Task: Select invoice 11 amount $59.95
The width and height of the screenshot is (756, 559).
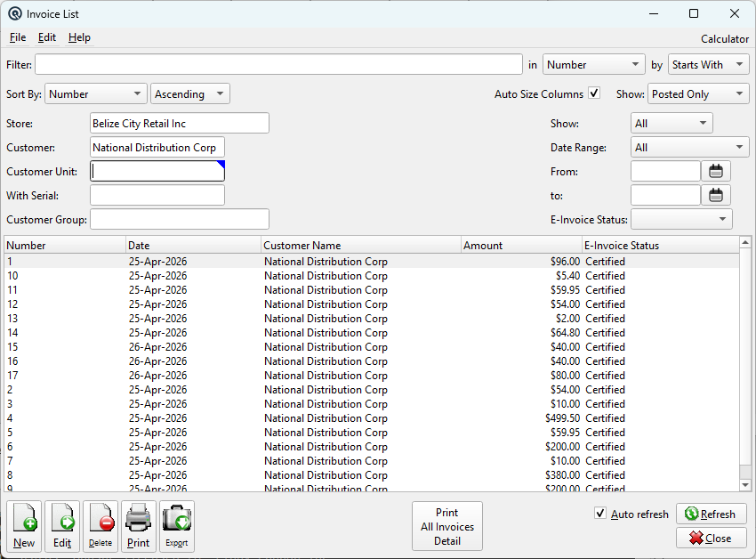Action: (371, 289)
